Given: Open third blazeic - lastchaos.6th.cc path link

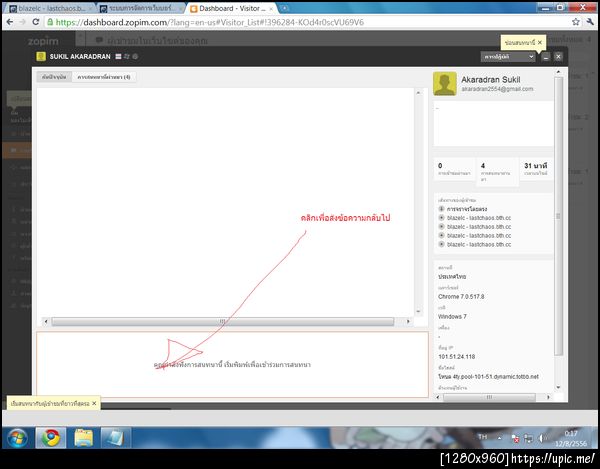Looking at the screenshot, I should coord(479,235).
